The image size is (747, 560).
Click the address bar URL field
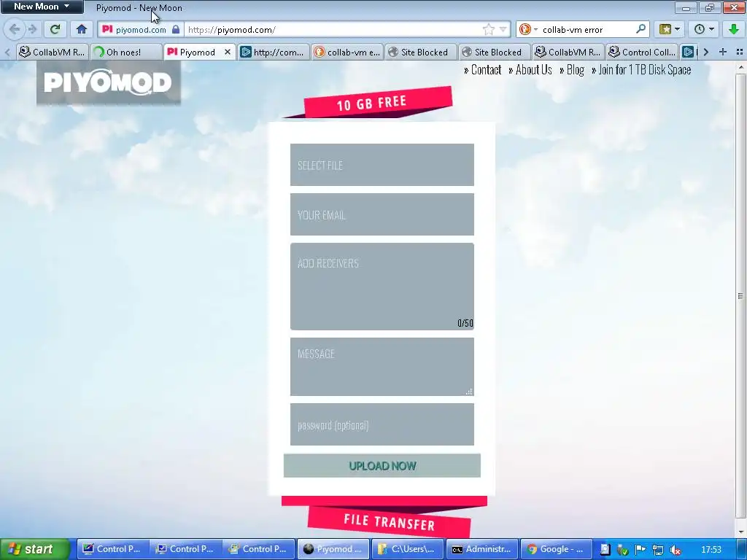tap(333, 29)
